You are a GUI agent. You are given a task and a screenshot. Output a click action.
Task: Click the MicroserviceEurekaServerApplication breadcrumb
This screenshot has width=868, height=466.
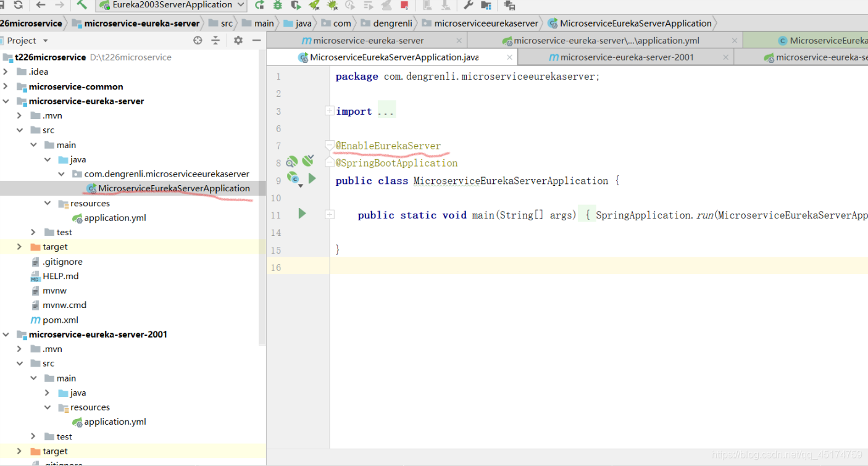630,23
